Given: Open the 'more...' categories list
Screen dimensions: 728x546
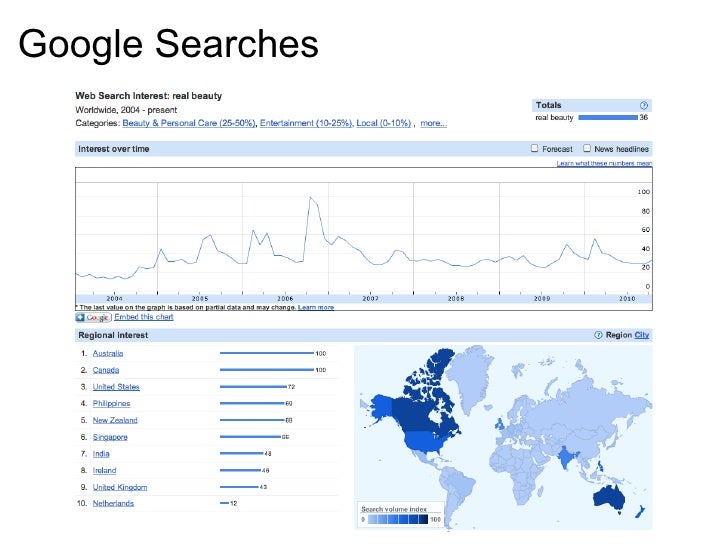Looking at the screenshot, I should (x=433, y=124).
